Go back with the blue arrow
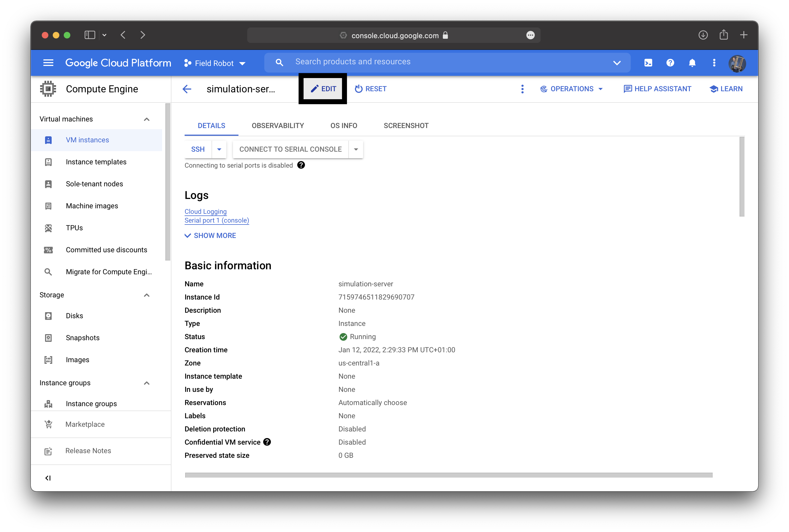 [x=187, y=89]
